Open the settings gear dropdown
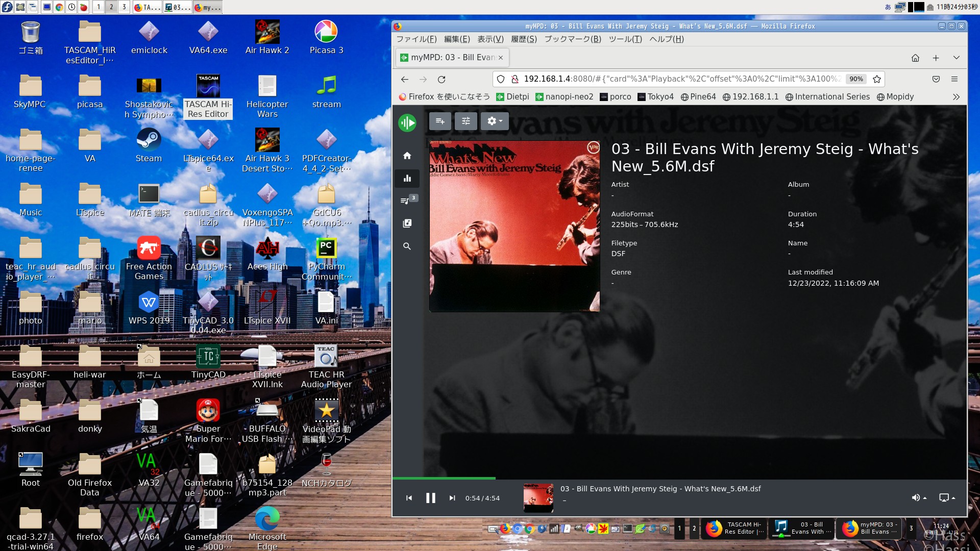 click(494, 121)
